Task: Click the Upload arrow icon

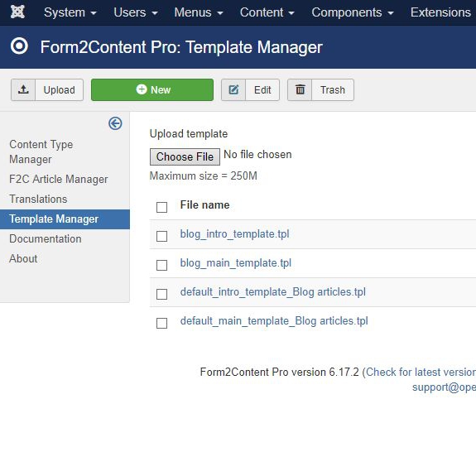Action: click(23, 89)
